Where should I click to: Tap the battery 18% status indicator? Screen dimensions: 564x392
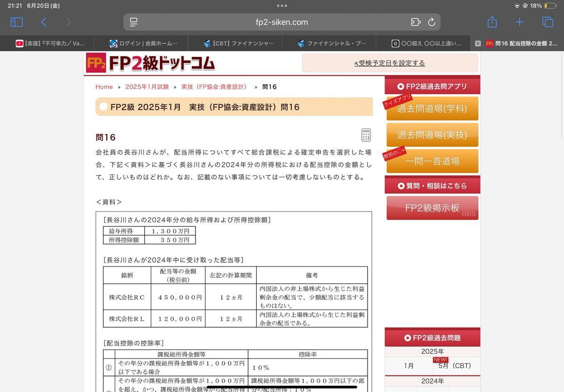click(542, 6)
